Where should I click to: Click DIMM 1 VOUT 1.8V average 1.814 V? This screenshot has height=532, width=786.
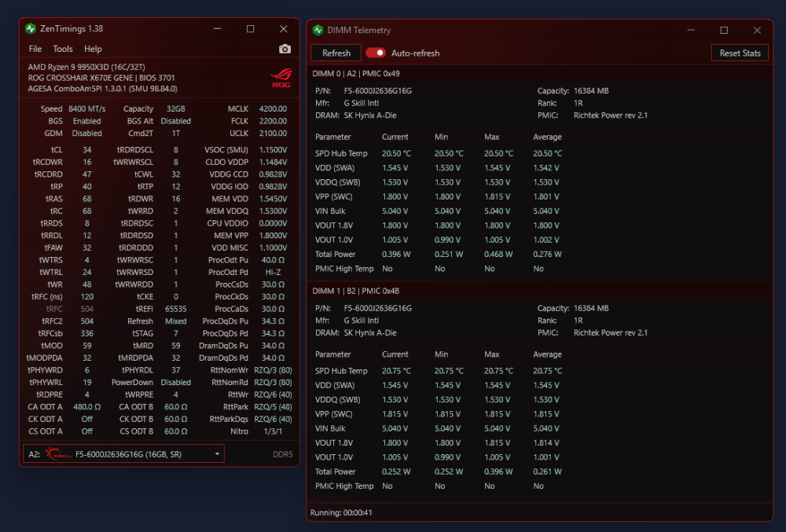point(546,443)
